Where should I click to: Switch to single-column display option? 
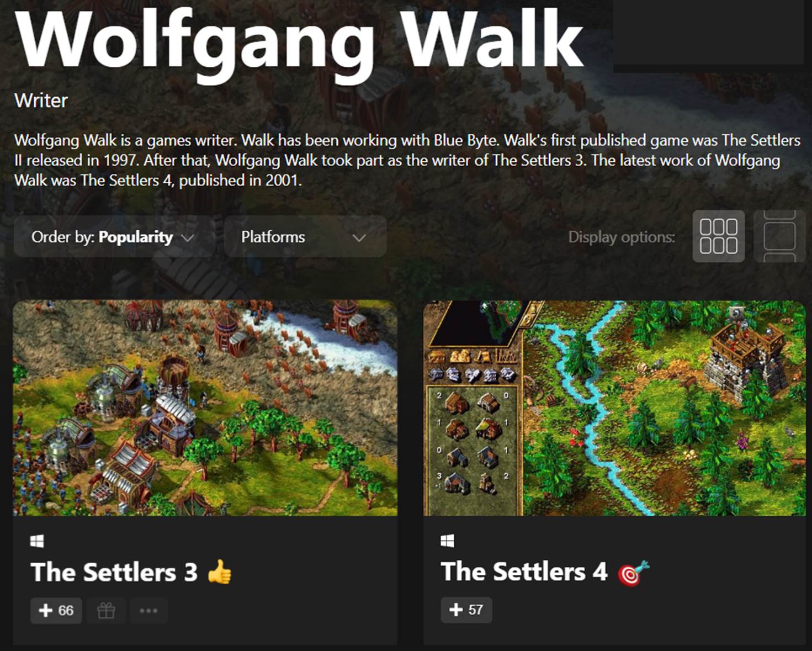tap(779, 236)
